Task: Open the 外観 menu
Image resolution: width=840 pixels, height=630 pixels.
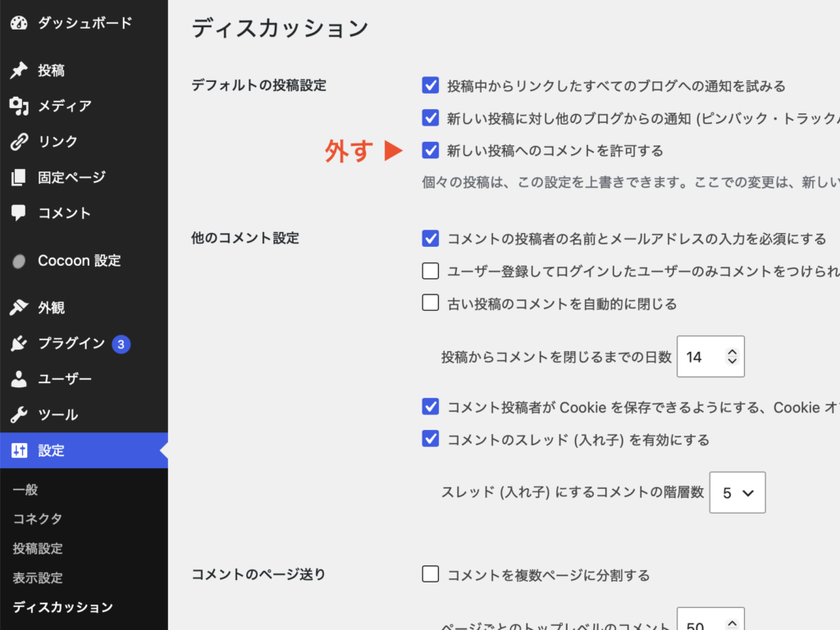Action: pyautogui.click(x=84, y=308)
